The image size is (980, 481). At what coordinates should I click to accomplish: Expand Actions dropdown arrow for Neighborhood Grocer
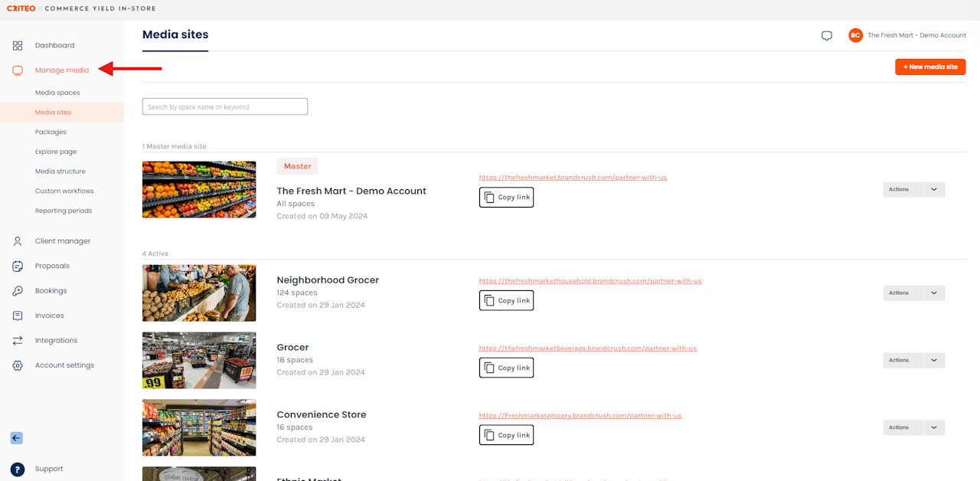pyautogui.click(x=935, y=293)
